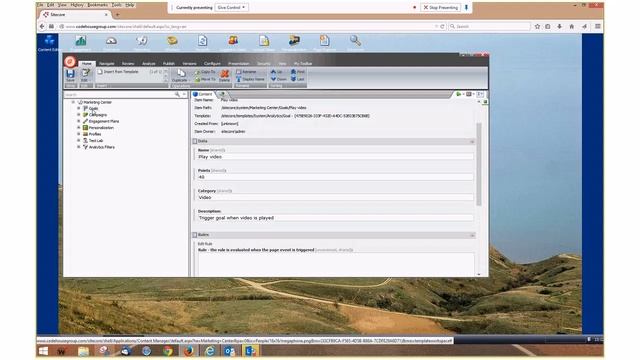Click the Stop Presenting button
This screenshot has height=360, width=640.
pos(440,7)
